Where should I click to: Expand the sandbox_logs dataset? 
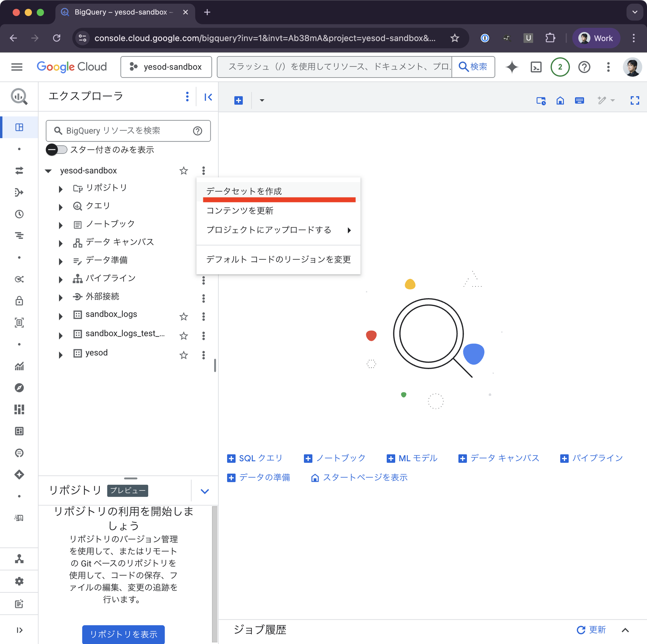(60, 316)
